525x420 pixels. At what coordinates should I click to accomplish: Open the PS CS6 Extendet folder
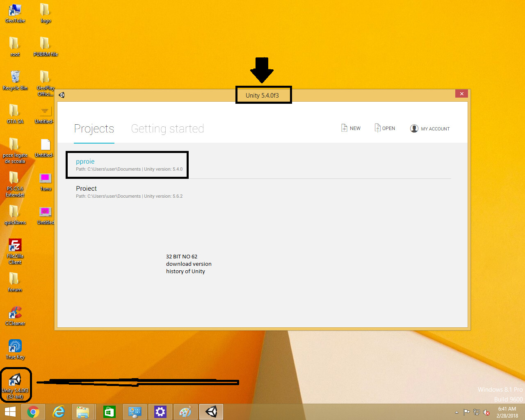15,184
